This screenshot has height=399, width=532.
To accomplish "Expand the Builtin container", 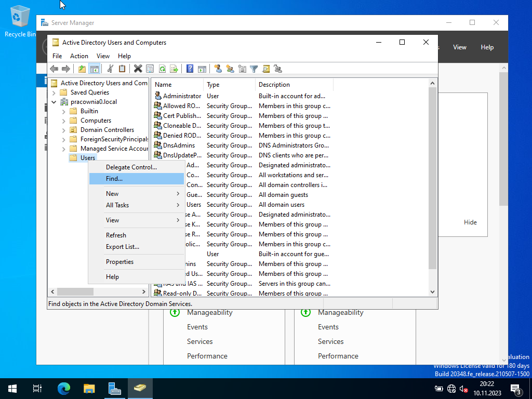I will click(64, 111).
